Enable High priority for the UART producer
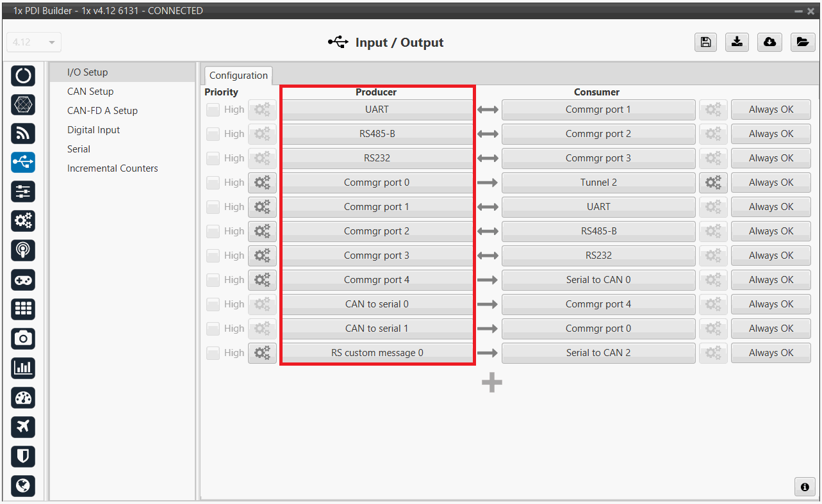 (x=213, y=110)
